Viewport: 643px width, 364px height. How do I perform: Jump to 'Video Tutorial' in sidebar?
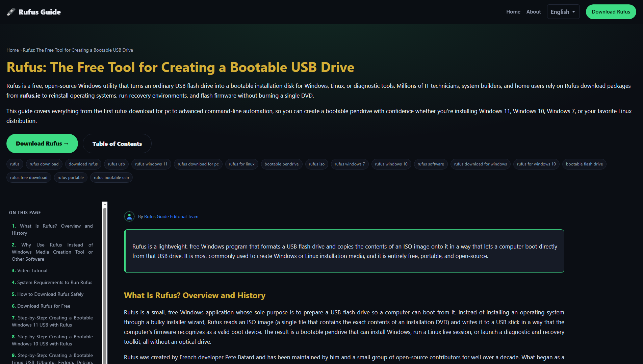(x=30, y=270)
